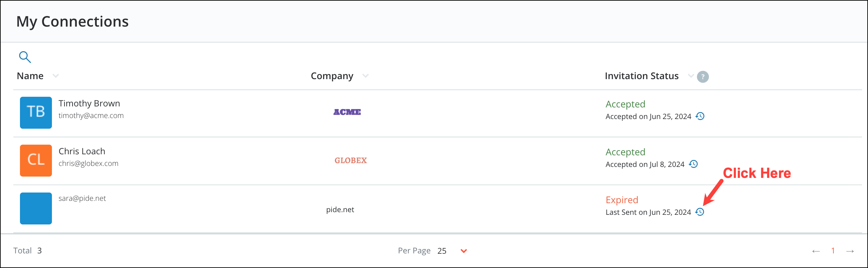Click the TB avatar for Timothy Brown
Image resolution: width=868 pixels, height=268 pixels.
click(x=36, y=112)
